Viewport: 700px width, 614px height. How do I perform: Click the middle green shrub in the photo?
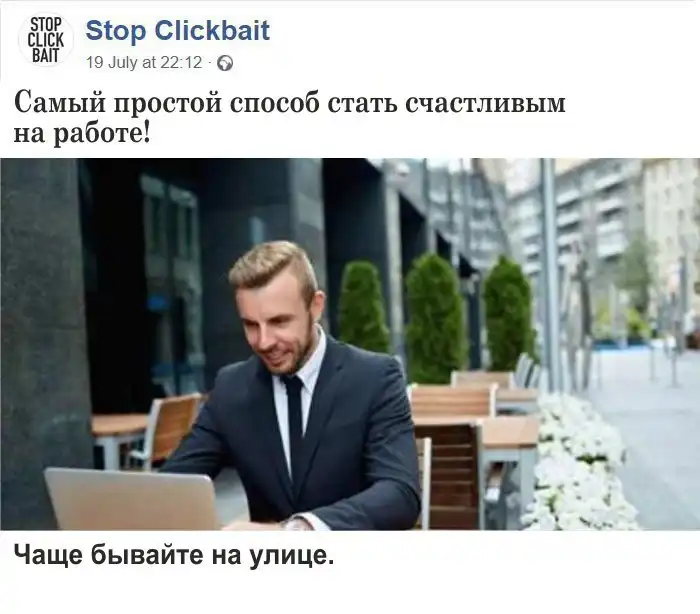click(x=434, y=318)
